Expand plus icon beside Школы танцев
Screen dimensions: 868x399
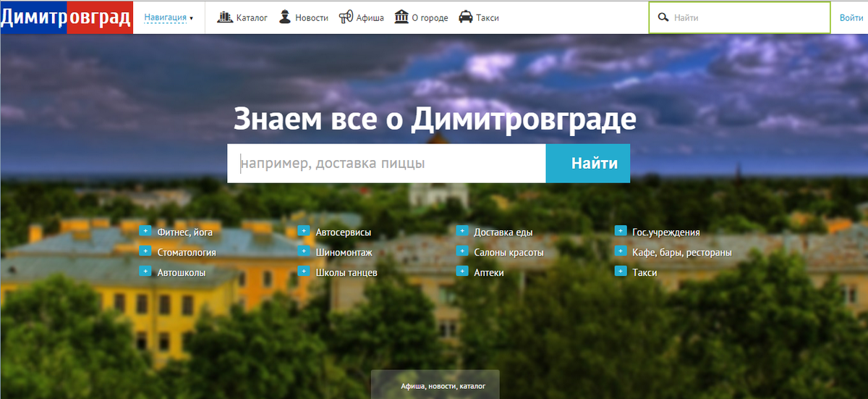coord(303,272)
